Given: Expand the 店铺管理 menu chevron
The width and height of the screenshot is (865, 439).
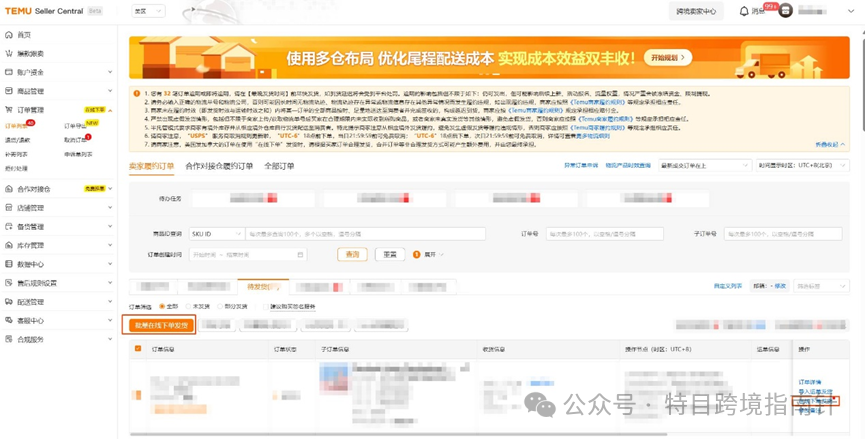Looking at the screenshot, I should pos(110,208).
